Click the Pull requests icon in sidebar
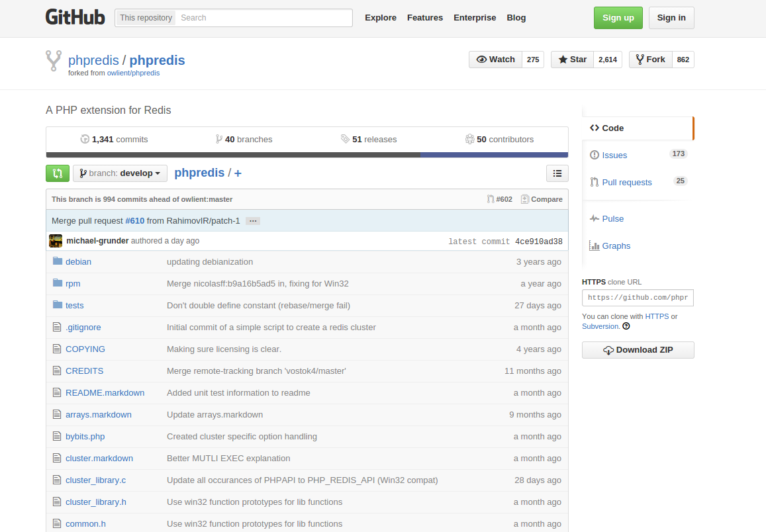766x532 pixels. point(595,182)
